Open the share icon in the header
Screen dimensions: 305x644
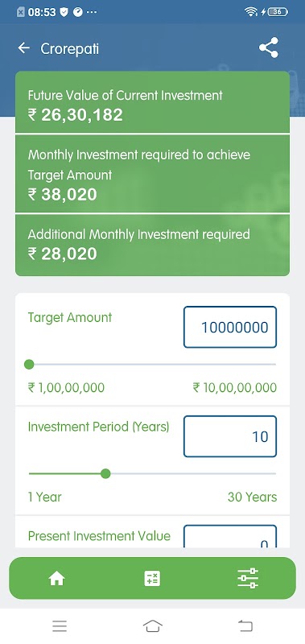(269, 47)
